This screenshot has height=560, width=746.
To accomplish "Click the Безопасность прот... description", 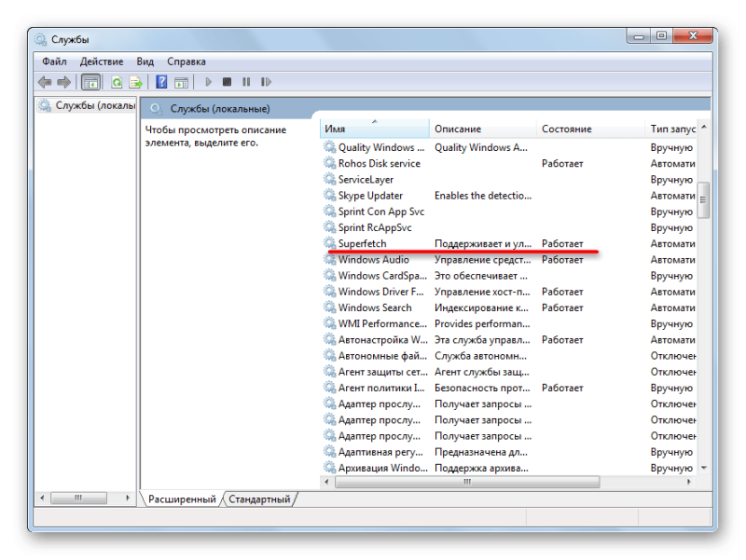I will (482, 388).
